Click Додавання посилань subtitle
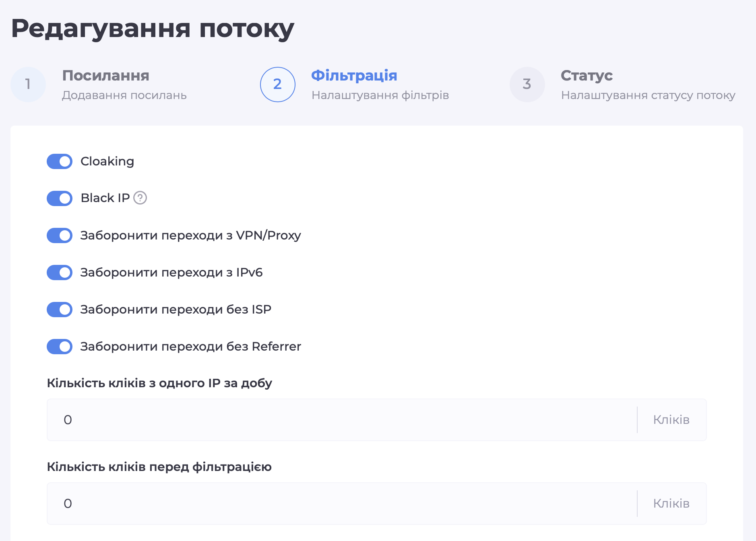This screenshot has width=756, height=541. tap(124, 95)
